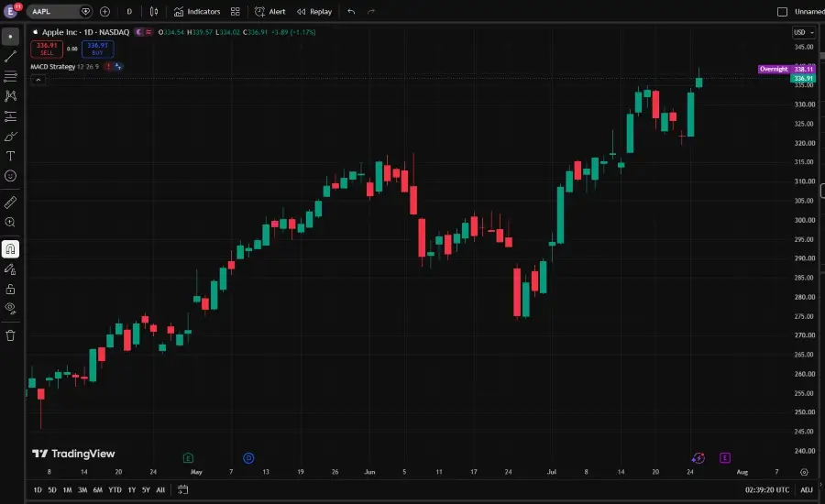Screen dimensions: 825x504
Task: Click the purple E earnings marker
Action: tap(724, 458)
